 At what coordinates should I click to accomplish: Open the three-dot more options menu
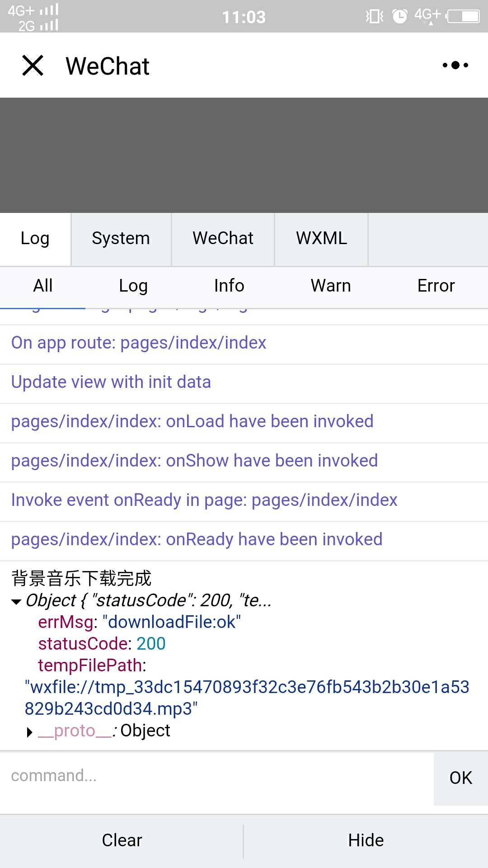point(455,66)
